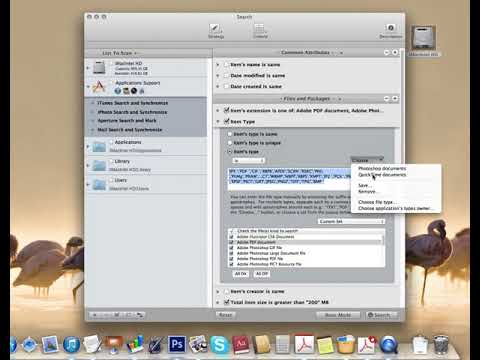Open the Macintosh HD icon on the desktop
Image resolution: width=480 pixels, height=360 pixels.
423,37
